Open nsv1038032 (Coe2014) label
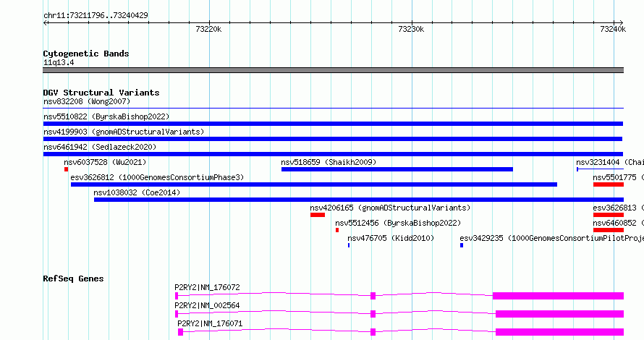 tap(137, 192)
